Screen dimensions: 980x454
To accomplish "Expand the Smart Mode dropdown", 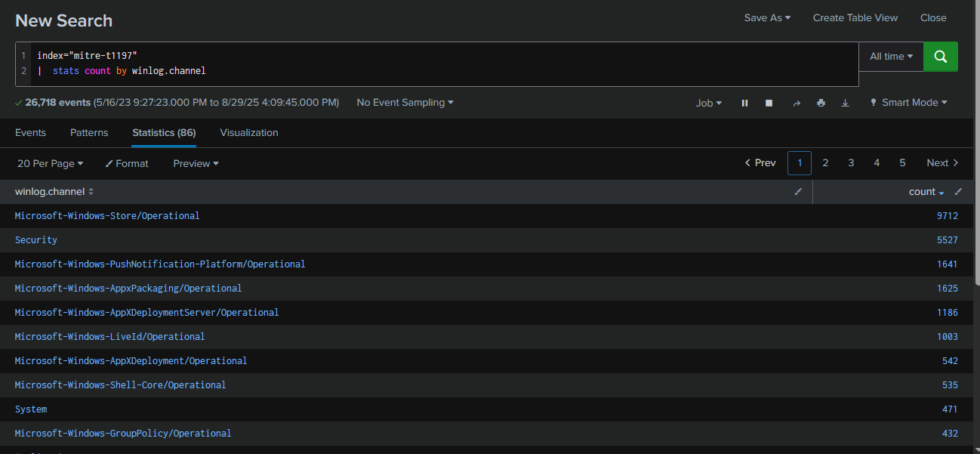I will 908,103.
